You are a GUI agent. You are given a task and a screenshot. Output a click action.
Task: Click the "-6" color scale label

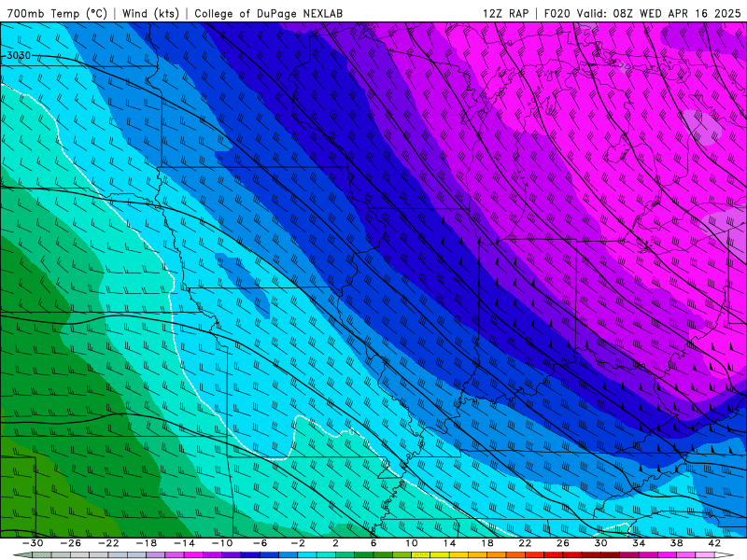pos(261,543)
